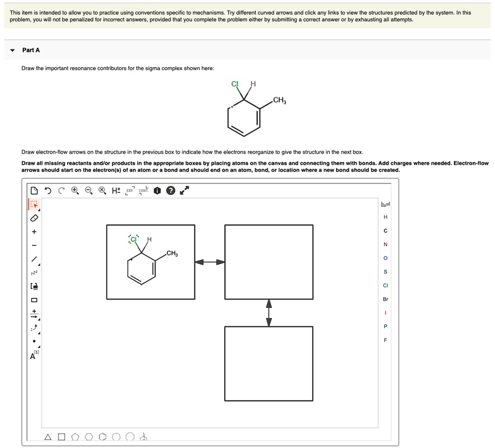The image size is (495, 448).
Task: Select the lone electron dot tool
Action: tap(34, 341)
